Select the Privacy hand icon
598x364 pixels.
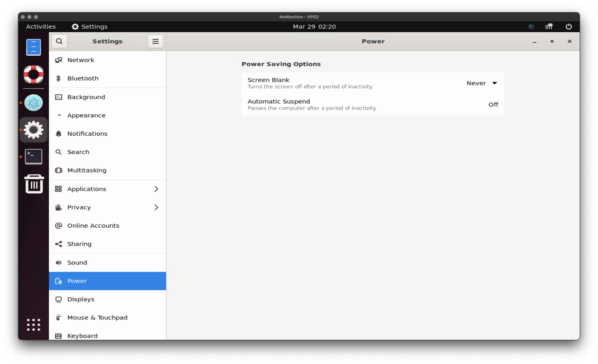pos(59,207)
